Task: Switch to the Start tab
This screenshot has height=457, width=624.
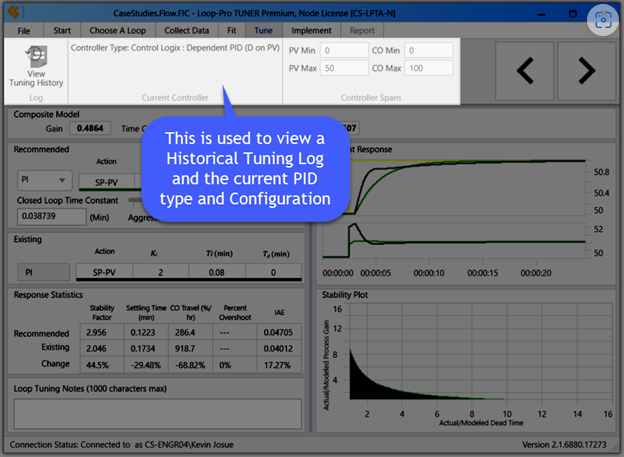Action: click(x=62, y=31)
